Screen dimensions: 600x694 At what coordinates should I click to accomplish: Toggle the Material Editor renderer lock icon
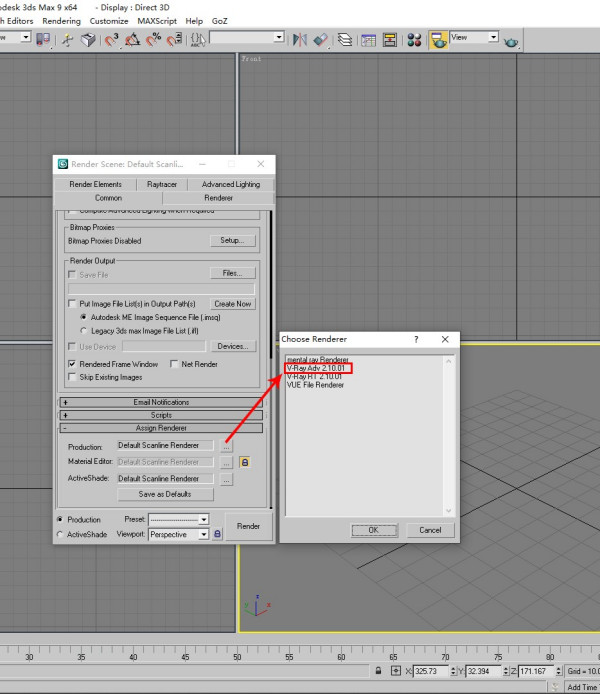pyautogui.click(x=245, y=462)
